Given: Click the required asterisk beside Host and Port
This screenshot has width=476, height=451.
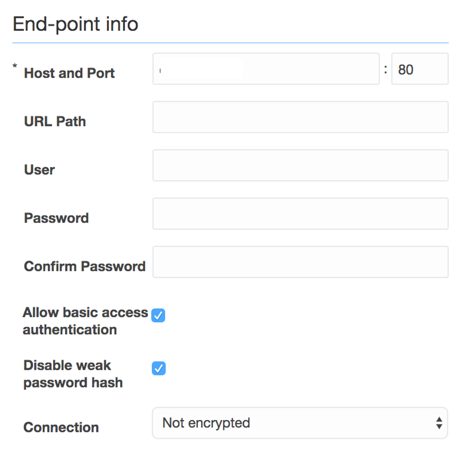Looking at the screenshot, I should (x=15, y=66).
